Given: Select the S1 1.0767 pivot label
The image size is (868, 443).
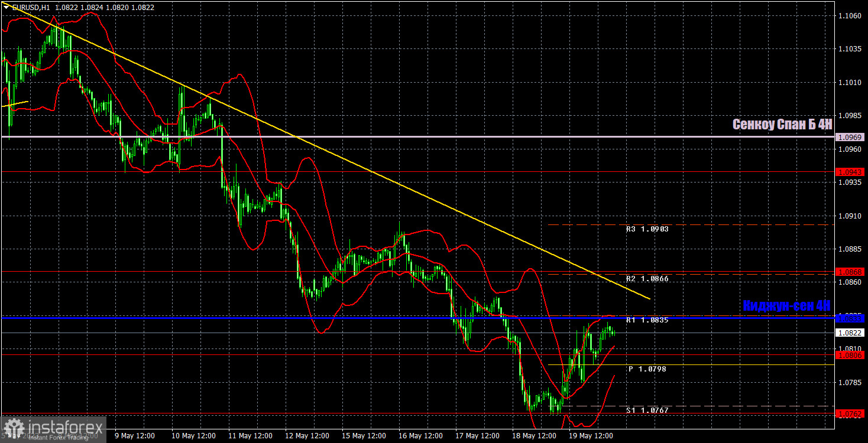Looking at the screenshot, I should pos(647,410).
